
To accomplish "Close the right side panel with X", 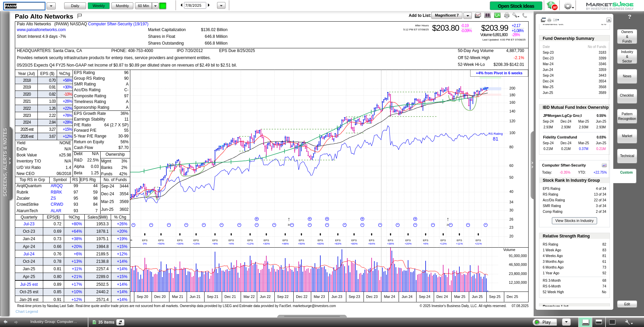I will [x=609, y=20].
